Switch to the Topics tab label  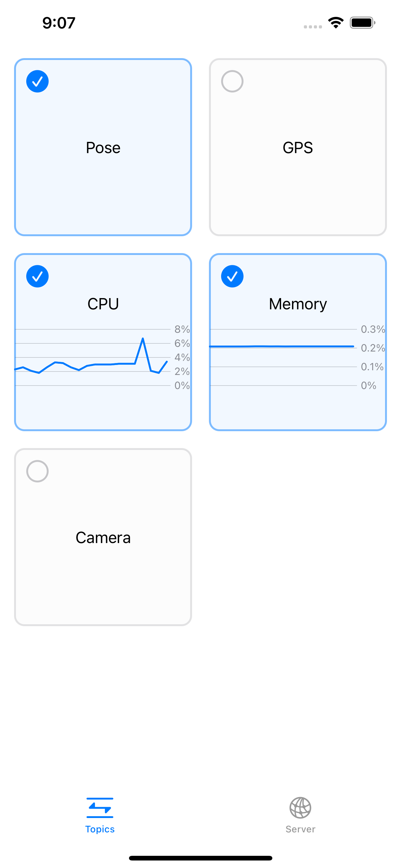(x=100, y=829)
